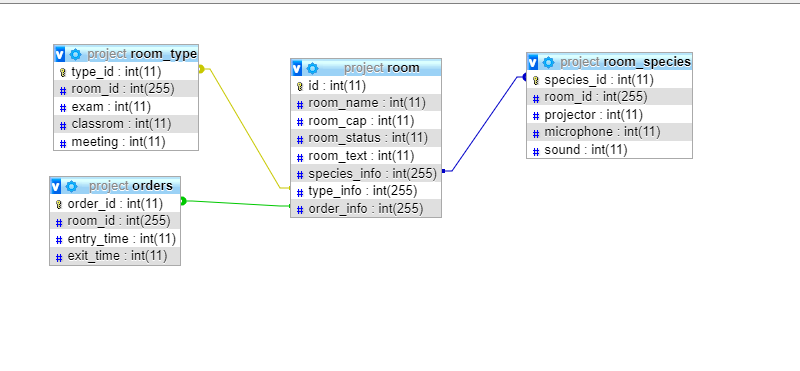Select the project room_species table title
This screenshot has width=800, height=371.
(x=626, y=62)
